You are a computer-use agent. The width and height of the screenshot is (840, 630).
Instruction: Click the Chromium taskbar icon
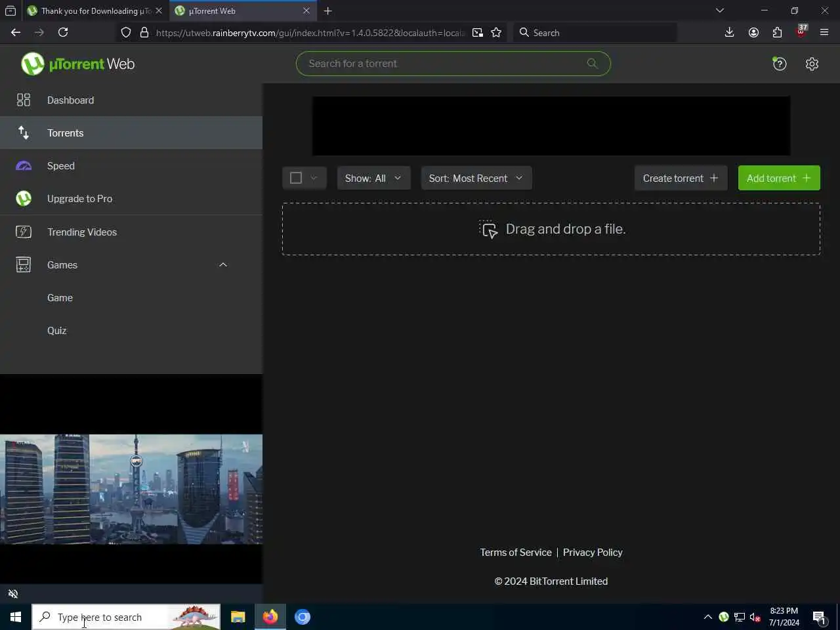(x=302, y=617)
